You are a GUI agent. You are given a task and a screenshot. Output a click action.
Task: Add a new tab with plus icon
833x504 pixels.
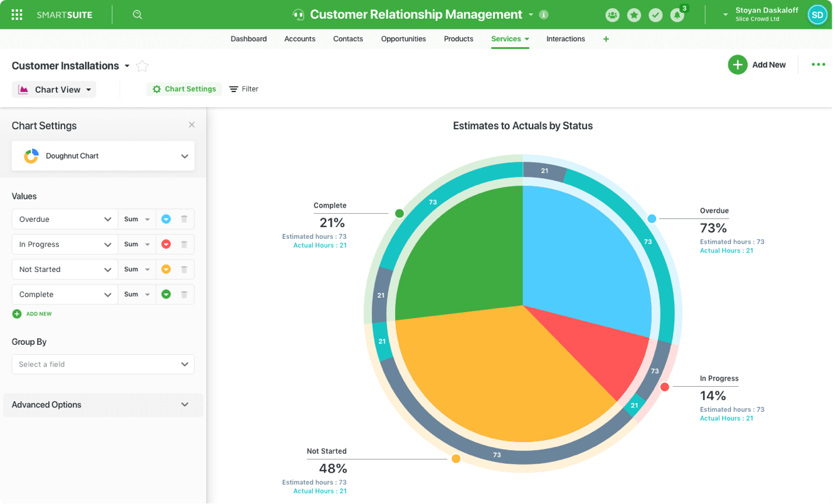pos(605,39)
